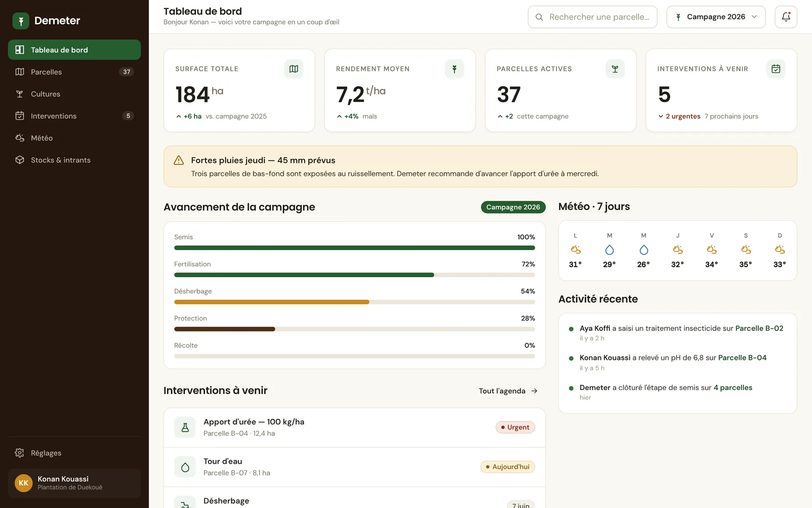The height and width of the screenshot is (508, 812).
Task: Open the Campagne 2026 dropdown
Action: 716,17
